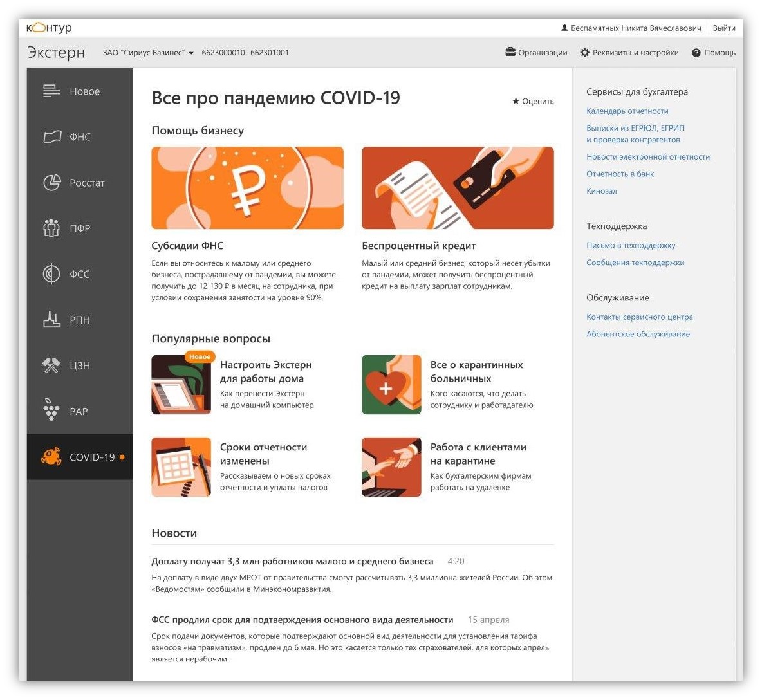
Task: Open the РПН sidebar section
Action: click(x=80, y=319)
